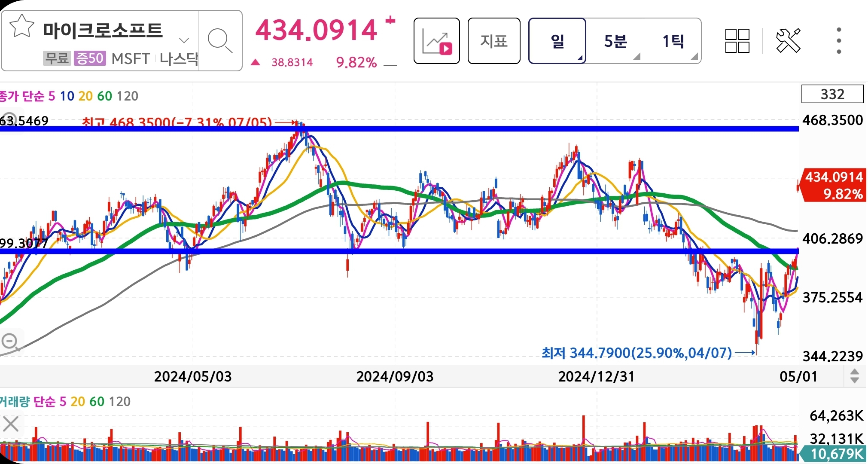
Task: Click the 332 candle count box
Action: 832,94
